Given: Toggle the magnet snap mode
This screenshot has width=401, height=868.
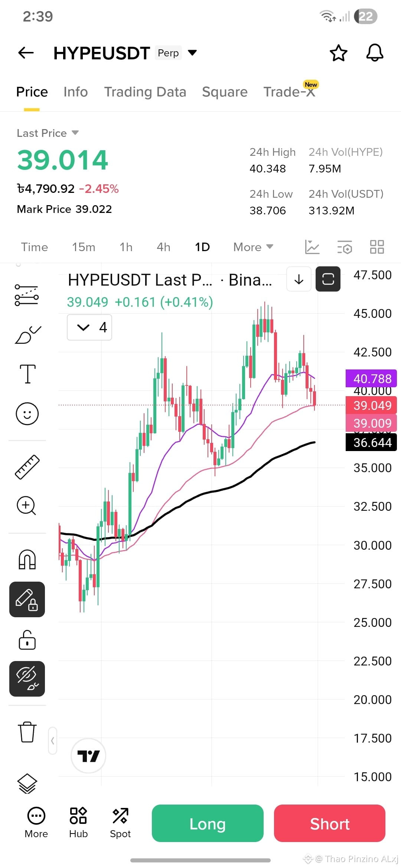Looking at the screenshot, I should (x=27, y=559).
